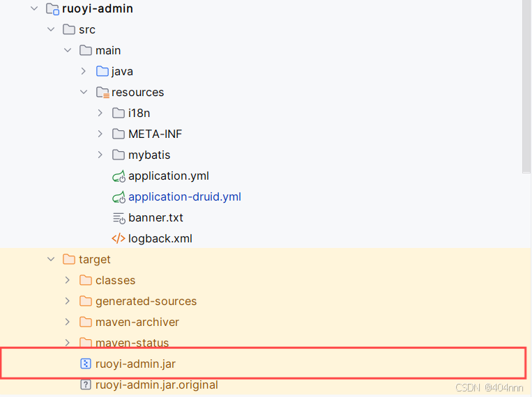Select the ruoyi-admin module label

(98, 9)
